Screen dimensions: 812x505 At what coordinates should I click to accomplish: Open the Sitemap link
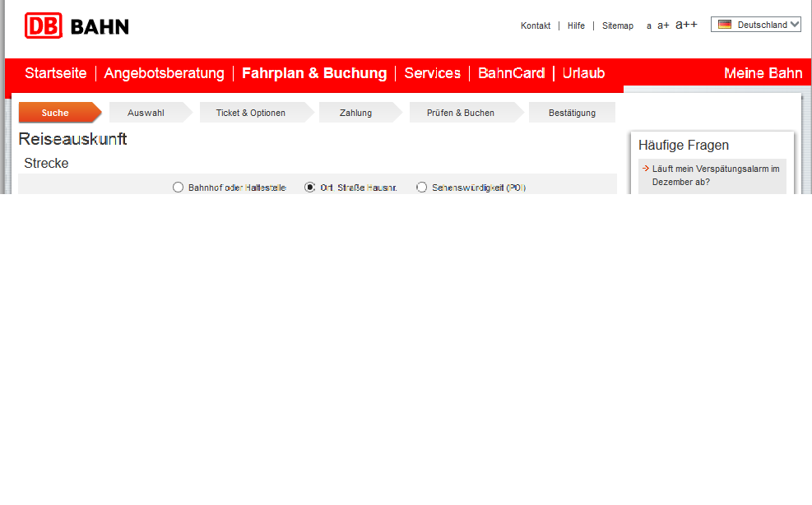[x=617, y=25]
